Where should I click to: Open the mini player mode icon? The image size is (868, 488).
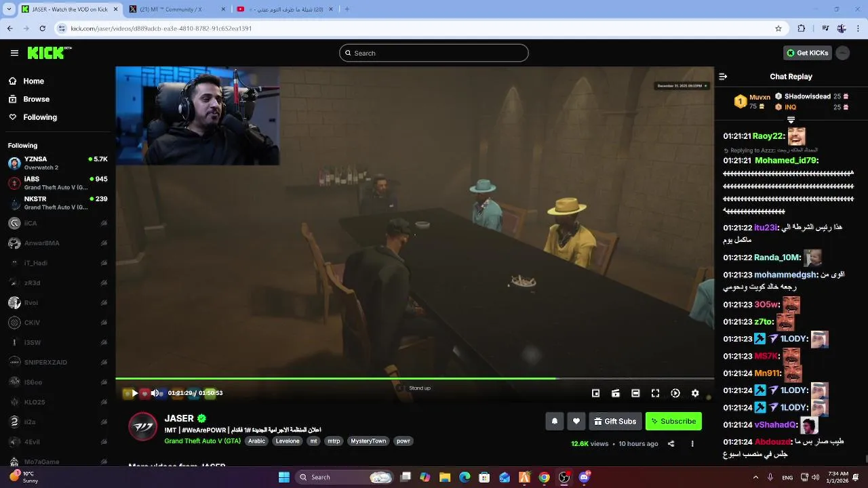pyautogui.click(x=595, y=393)
